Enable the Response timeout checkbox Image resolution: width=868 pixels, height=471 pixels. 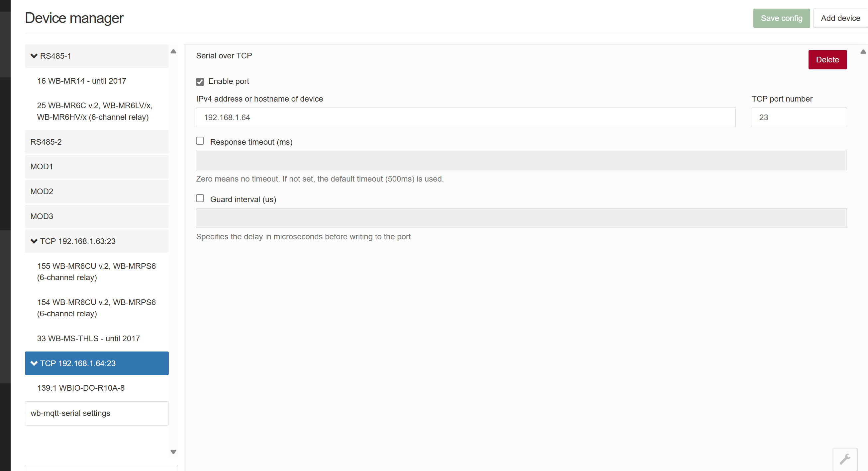click(x=200, y=141)
